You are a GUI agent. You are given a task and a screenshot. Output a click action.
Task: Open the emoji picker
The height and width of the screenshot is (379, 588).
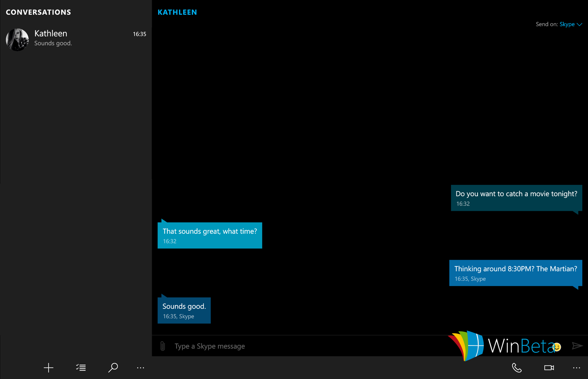click(556, 347)
